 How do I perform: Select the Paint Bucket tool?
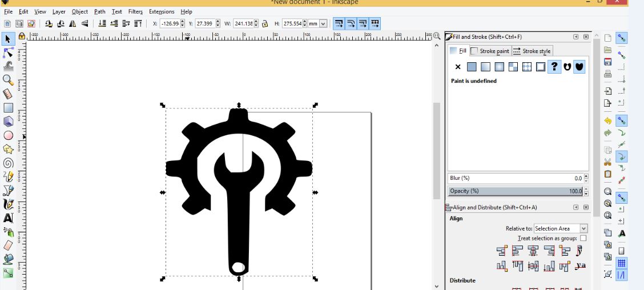tap(8, 259)
